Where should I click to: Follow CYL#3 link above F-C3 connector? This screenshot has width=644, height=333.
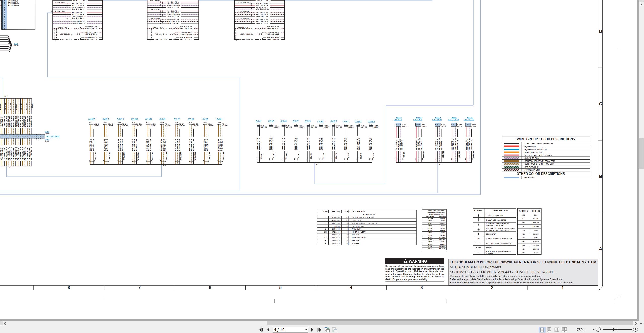point(271,121)
